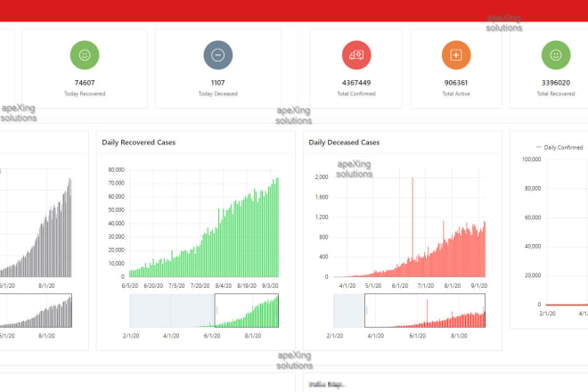Click the Total Recovered label
The width and height of the screenshot is (588, 392).
tap(556, 94)
